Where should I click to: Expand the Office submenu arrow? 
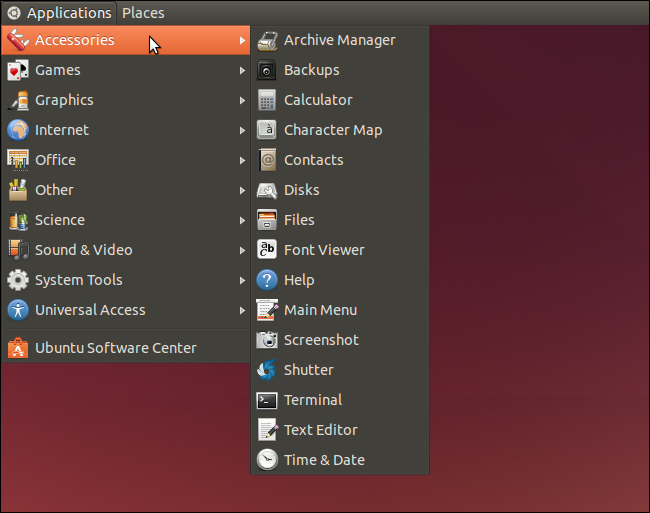242,160
